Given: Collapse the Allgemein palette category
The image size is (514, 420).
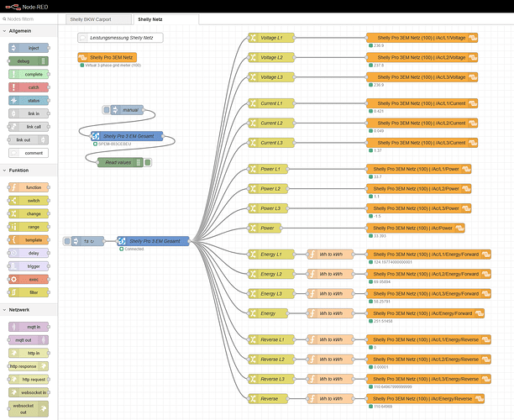Looking at the screenshot, I should tap(29, 31).
